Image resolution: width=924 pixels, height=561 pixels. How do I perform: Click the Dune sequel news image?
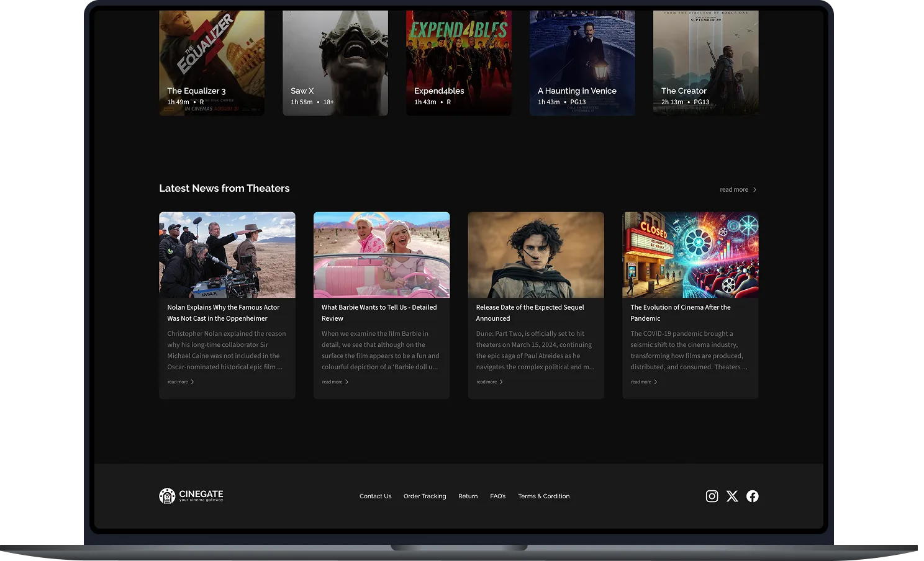point(536,255)
